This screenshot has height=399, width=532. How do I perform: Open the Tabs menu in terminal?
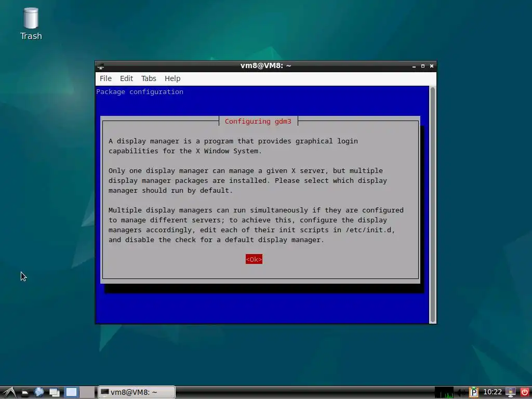click(x=149, y=78)
